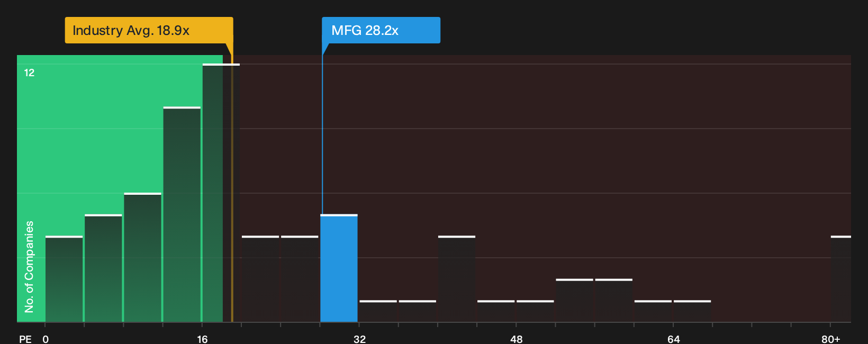Click the PE axis title
The image size is (868, 344).
coord(25,339)
